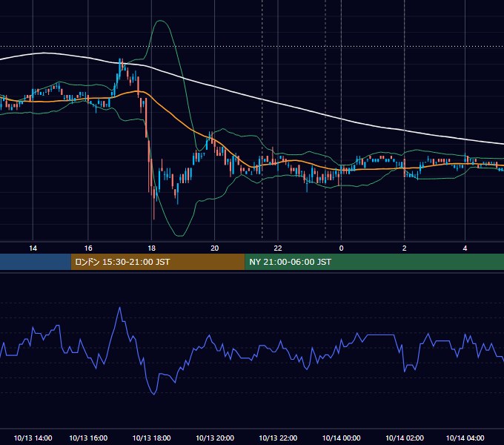Viewport: 504px width, 445px height.
Task: Click the ロンドン 15:30-21:00 JST session bar
Action: click(x=158, y=262)
